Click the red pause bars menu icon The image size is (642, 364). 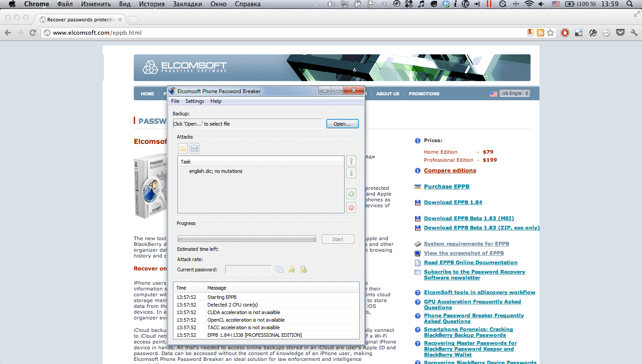(489, 4)
